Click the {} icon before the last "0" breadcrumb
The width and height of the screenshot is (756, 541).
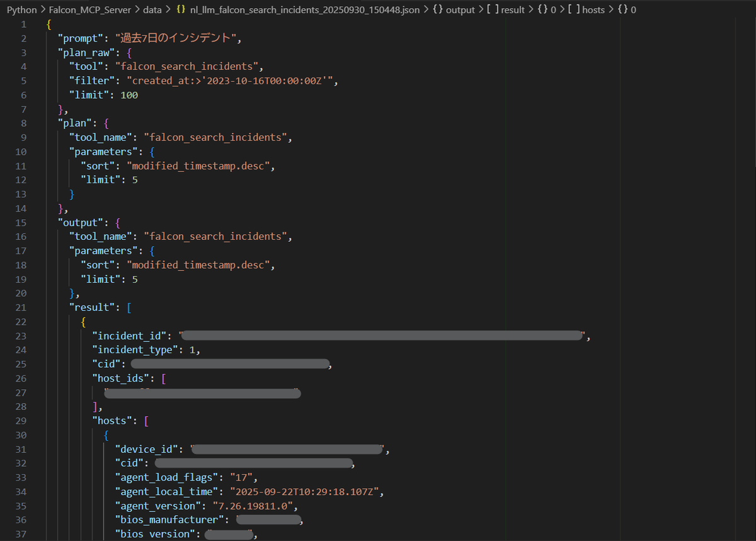pos(623,9)
